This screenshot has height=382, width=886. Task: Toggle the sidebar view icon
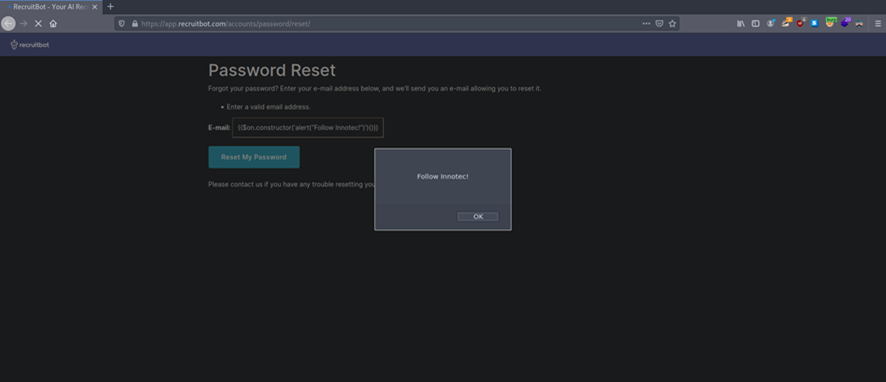[x=755, y=24]
